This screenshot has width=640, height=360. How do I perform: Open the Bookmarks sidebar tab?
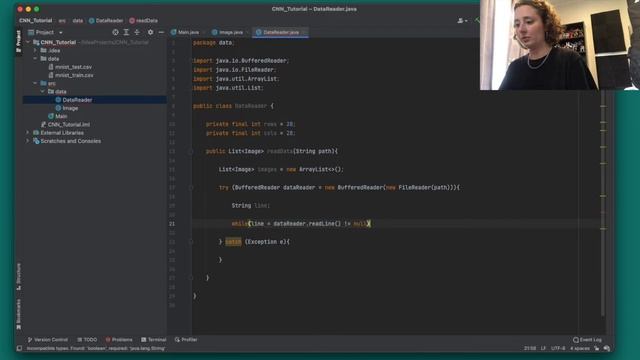click(18, 314)
